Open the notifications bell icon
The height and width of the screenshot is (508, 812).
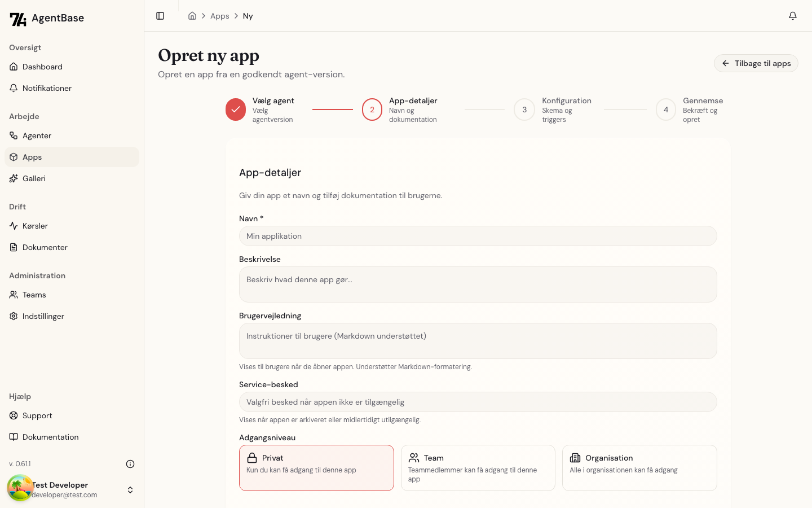(792, 16)
